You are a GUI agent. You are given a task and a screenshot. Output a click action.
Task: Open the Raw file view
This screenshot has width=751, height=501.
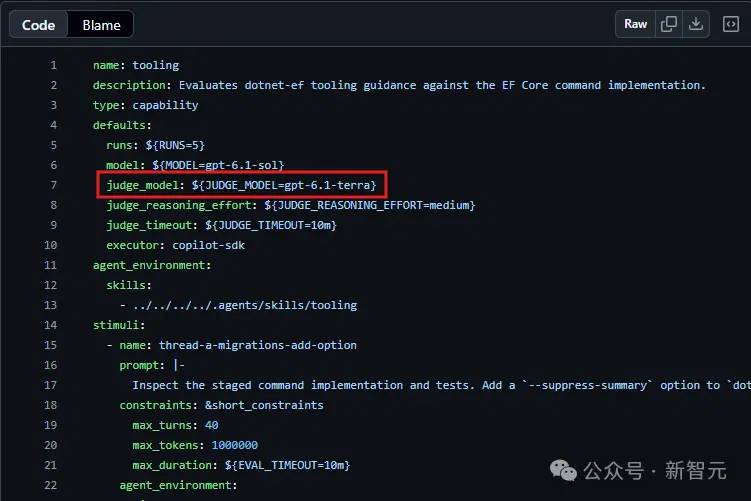point(635,24)
